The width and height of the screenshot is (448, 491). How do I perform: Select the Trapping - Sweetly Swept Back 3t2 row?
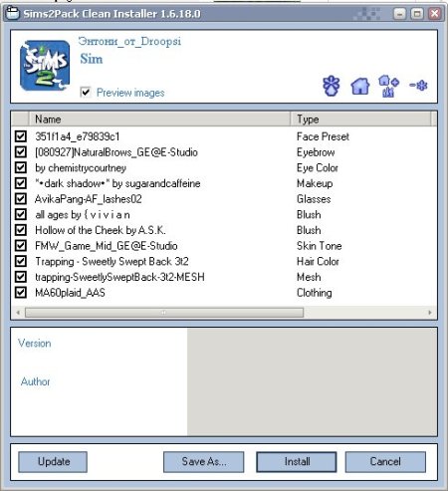(224, 261)
